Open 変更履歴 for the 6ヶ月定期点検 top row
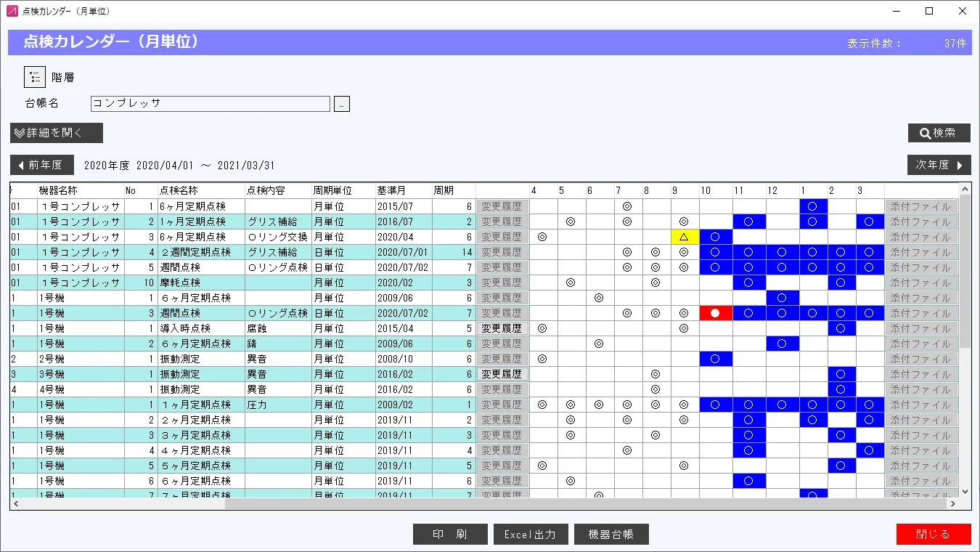 [x=502, y=206]
